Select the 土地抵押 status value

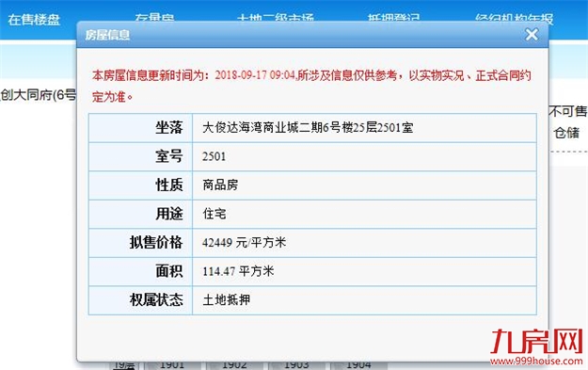point(227,300)
